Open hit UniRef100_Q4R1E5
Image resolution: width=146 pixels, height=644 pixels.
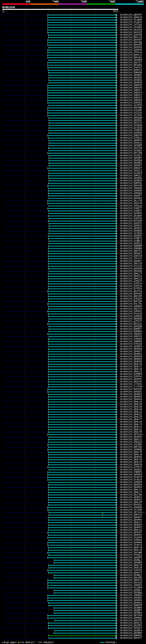(x=131, y=50)
